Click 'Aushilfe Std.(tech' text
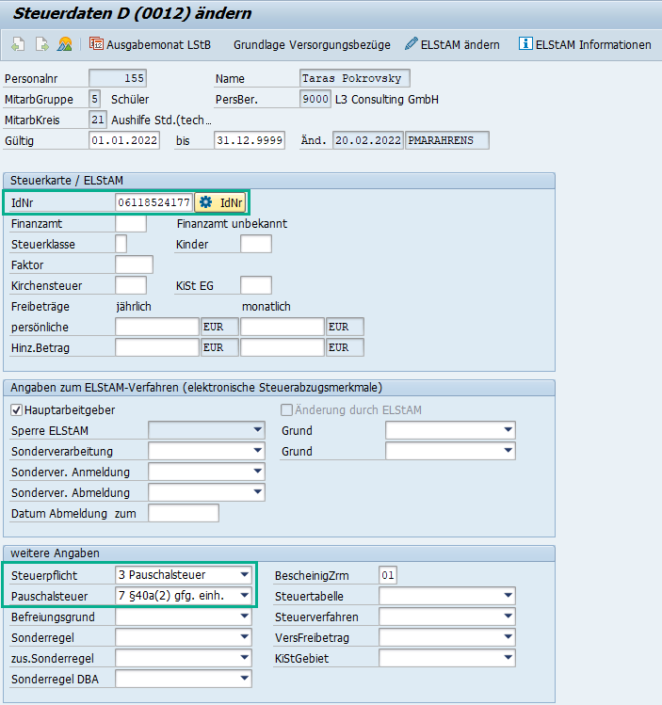Viewport: 662px width, 705px height. pyautogui.click(x=161, y=120)
